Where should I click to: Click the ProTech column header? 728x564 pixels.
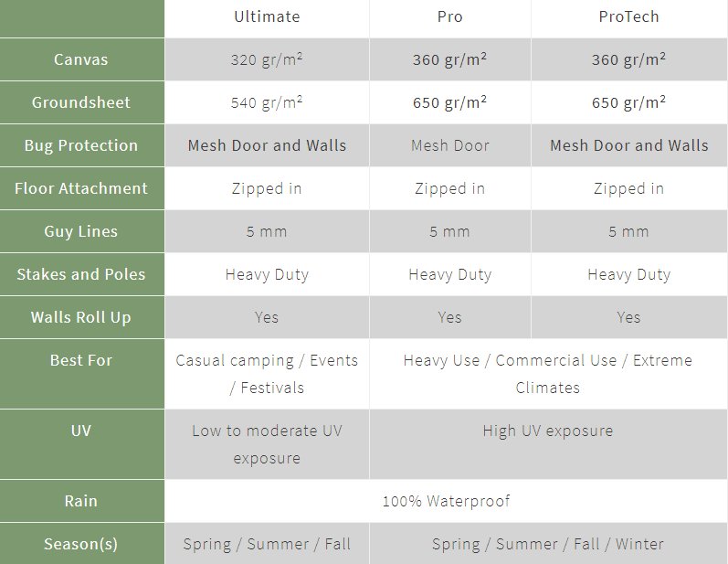tap(628, 16)
